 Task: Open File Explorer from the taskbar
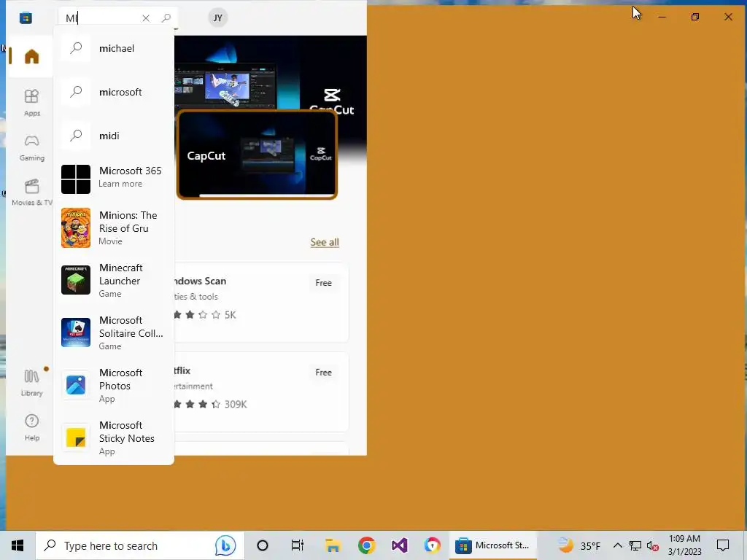click(333, 545)
